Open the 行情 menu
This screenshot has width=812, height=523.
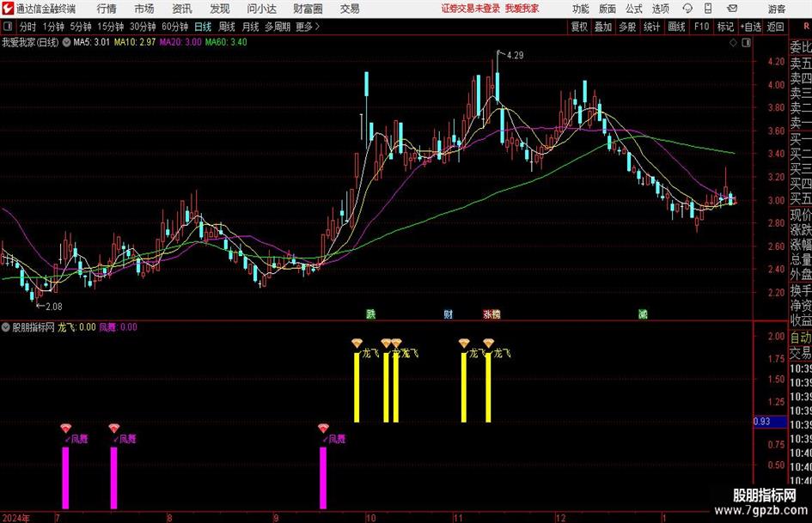107,9
